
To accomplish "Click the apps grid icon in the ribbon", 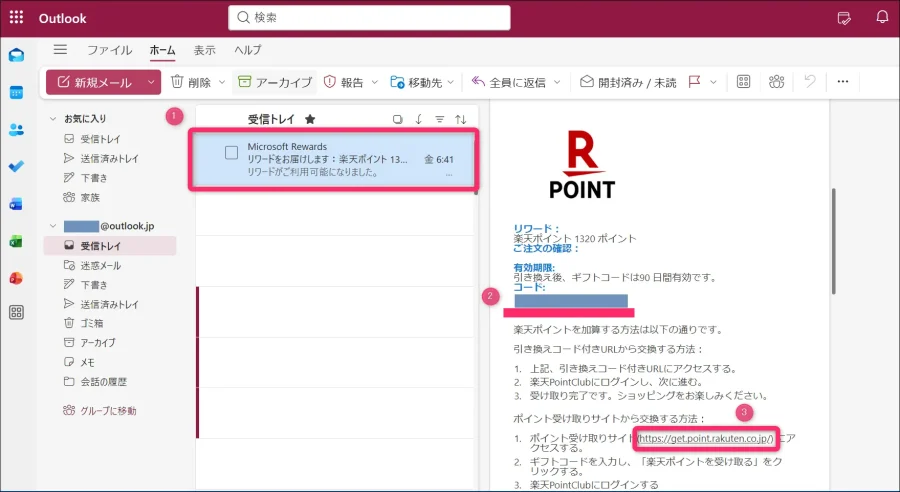I will pos(743,82).
